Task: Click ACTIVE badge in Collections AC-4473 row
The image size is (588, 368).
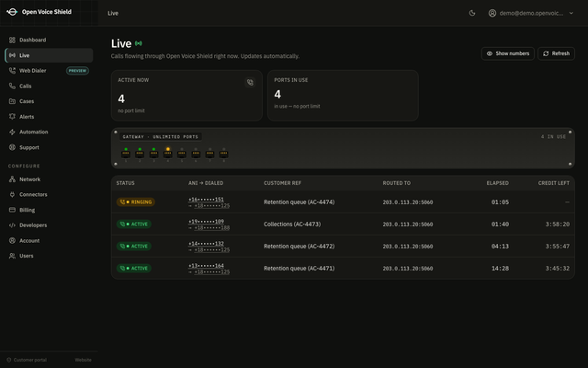Action: pos(134,224)
